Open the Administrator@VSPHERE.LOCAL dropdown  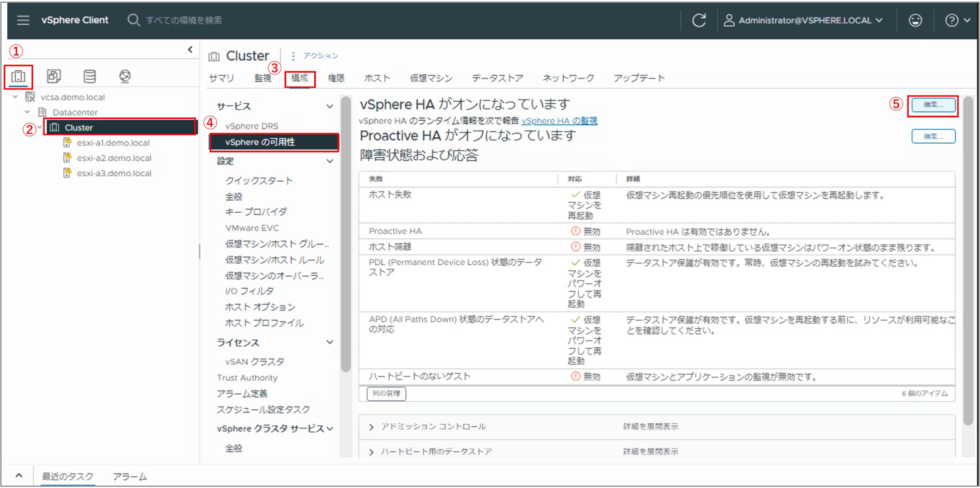click(x=810, y=20)
